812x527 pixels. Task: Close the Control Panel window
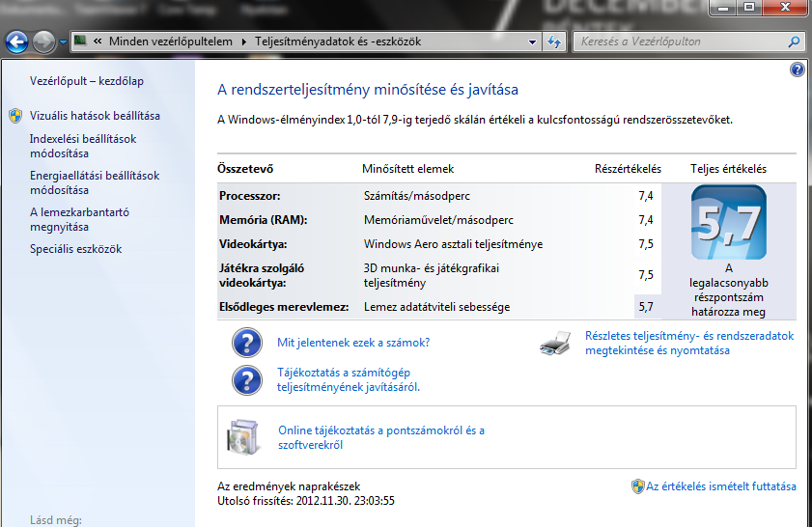[785, 8]
